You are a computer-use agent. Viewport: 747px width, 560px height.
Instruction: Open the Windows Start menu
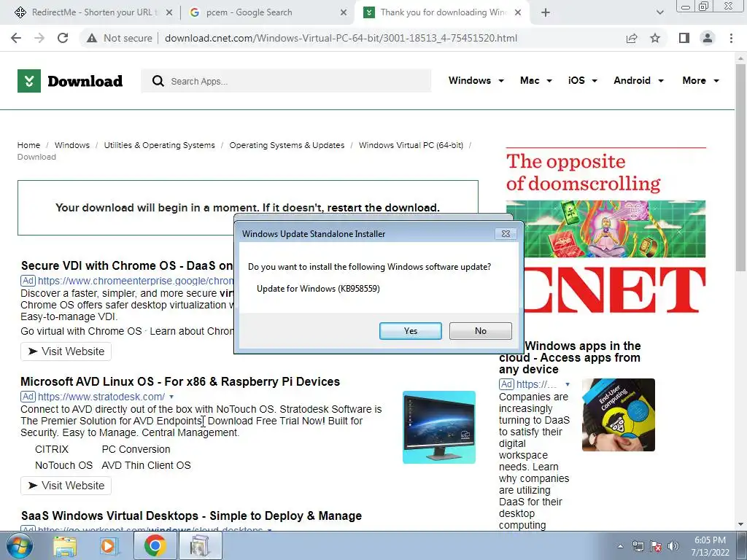coord(19,546)
